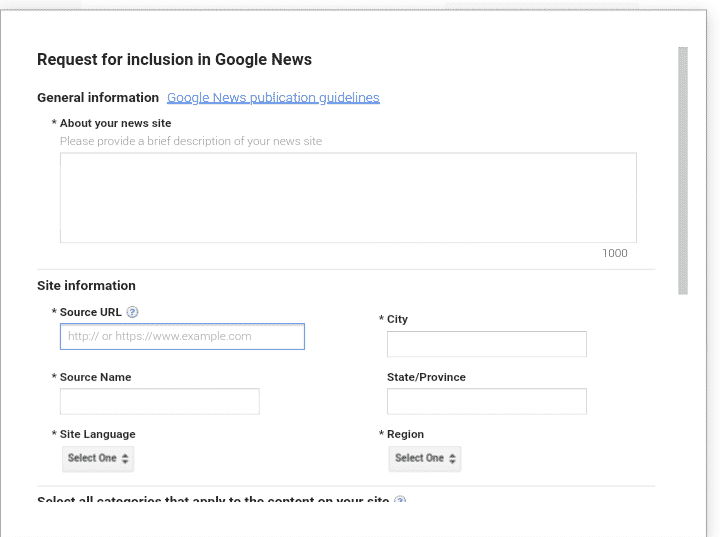
Task: Focus the Source URL input field
Action: tap(182, 336)
